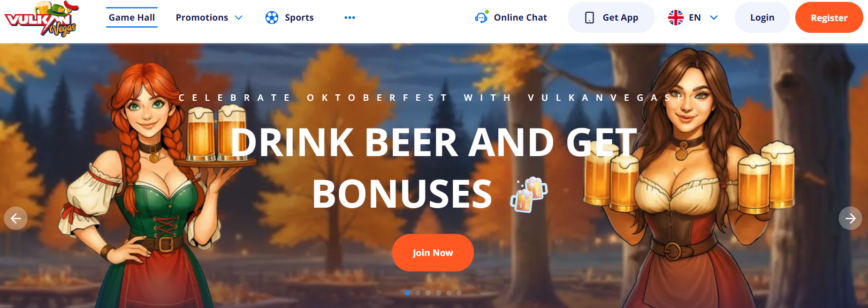Select the first carousel dot

(x=407, y=293)
